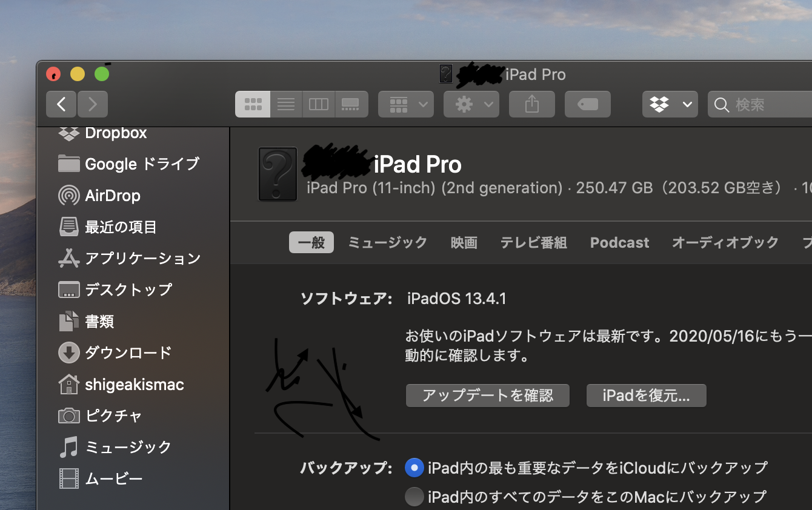The image size is (812, 510).
Task: Click the ピクチャ camera icon
Action: coord(69,416)
